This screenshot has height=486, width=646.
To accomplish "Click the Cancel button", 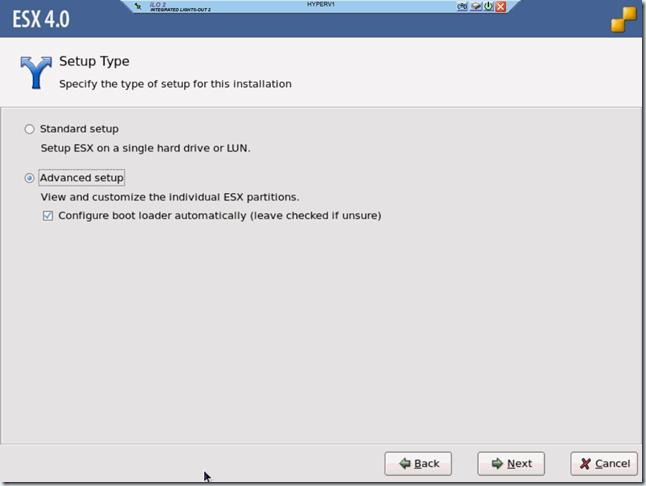I will click(x=604, y=464).
